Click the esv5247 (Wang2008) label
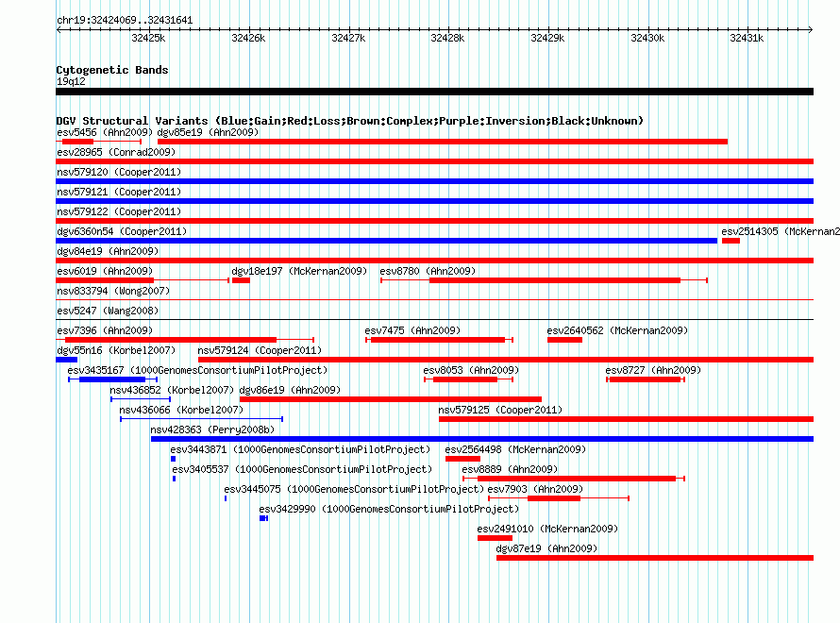 [x=108, y=311]
